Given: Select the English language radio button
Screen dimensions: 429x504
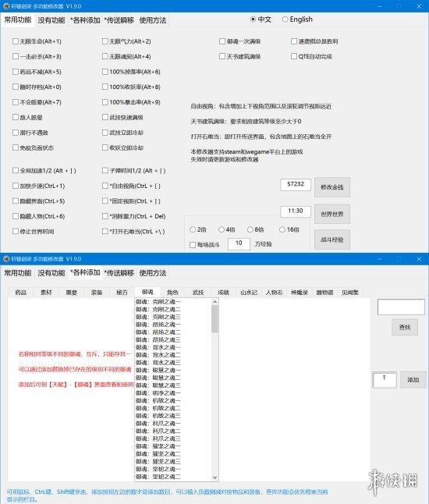Looking at the screenshot, I should click(x=285, y=20).
